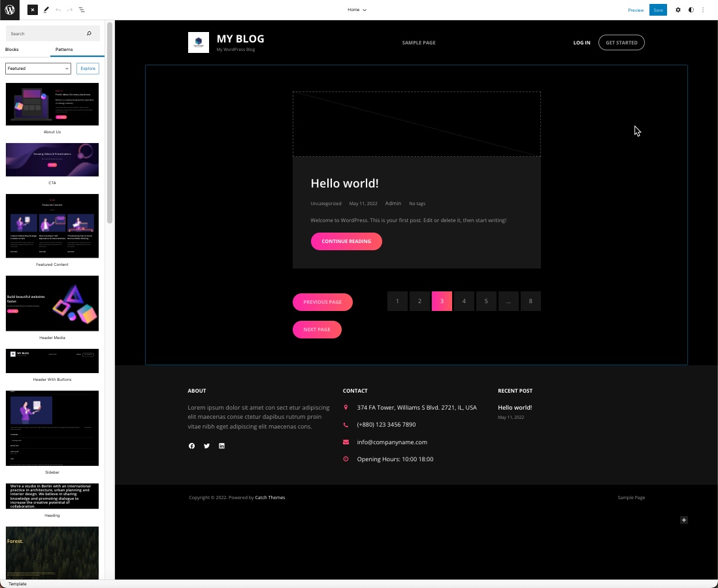The width and height of the screenshot is (718, 588).
Task: Insert the Sidebar pattern thumbnail
Action: [52, 428]
